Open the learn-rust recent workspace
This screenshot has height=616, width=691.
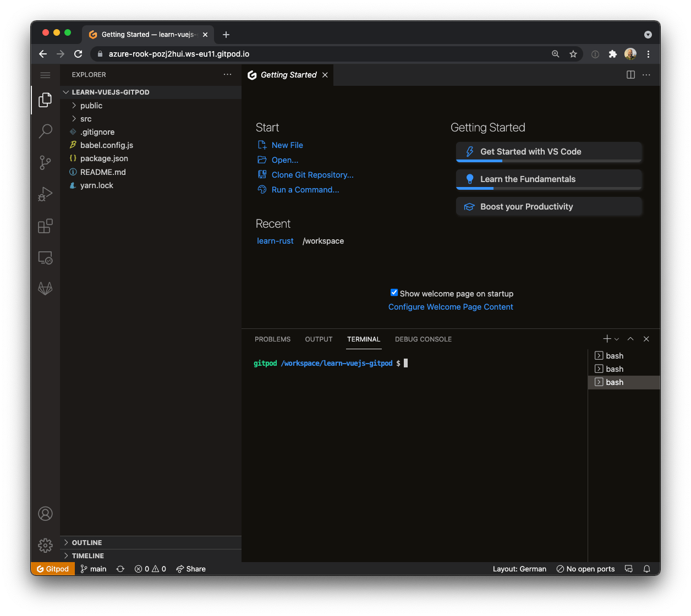tap(275, 240)
